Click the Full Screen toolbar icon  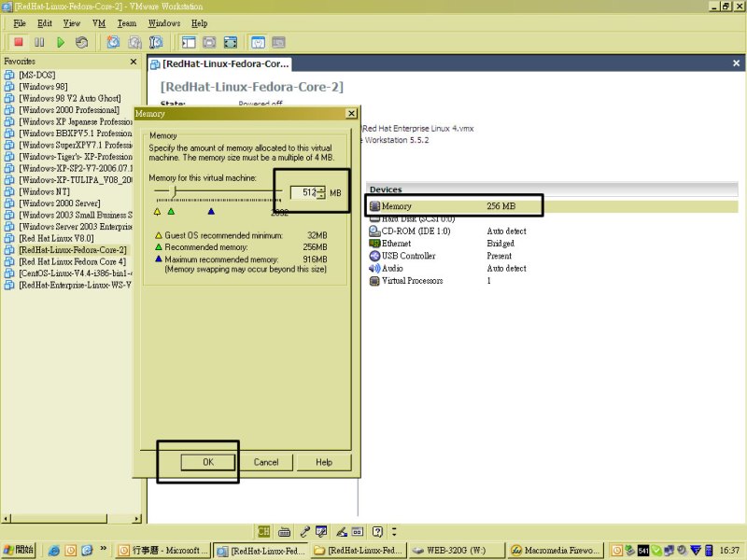(x=231, y=42)
